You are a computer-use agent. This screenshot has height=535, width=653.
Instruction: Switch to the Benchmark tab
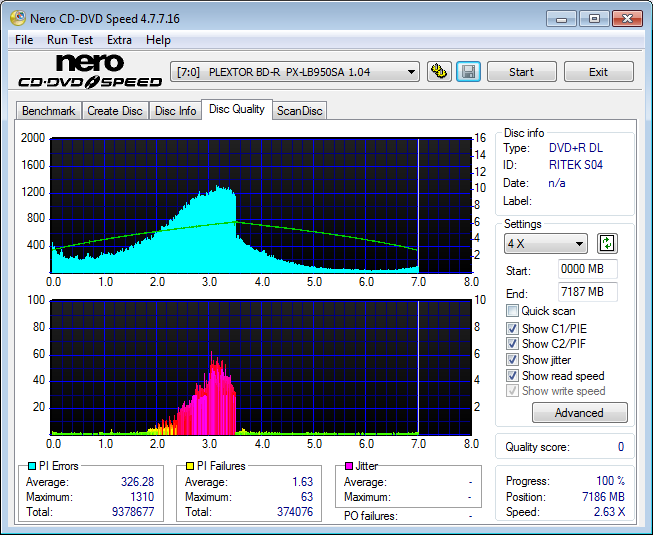(49, 111)
